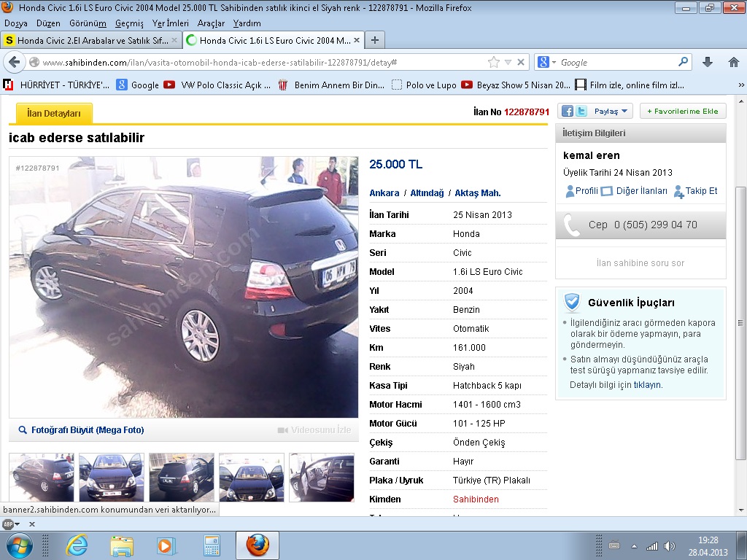Click the Firefox taskbar button
747x560 pixels.
pyautogui.click(x=258, y=545)
